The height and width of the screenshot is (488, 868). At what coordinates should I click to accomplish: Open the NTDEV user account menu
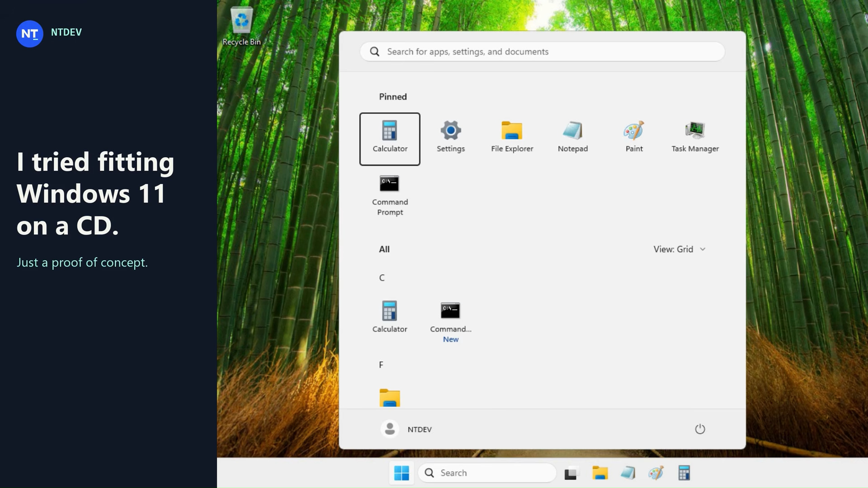406,429
